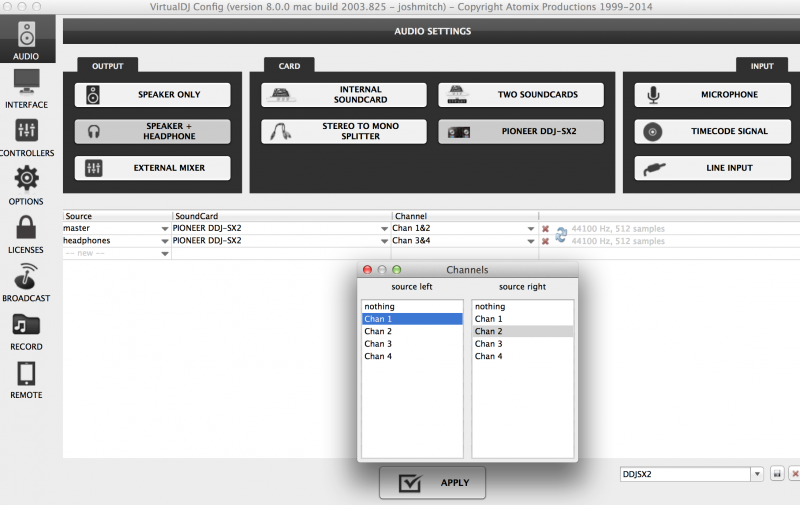Delete the master row with red X

point(545,229)
